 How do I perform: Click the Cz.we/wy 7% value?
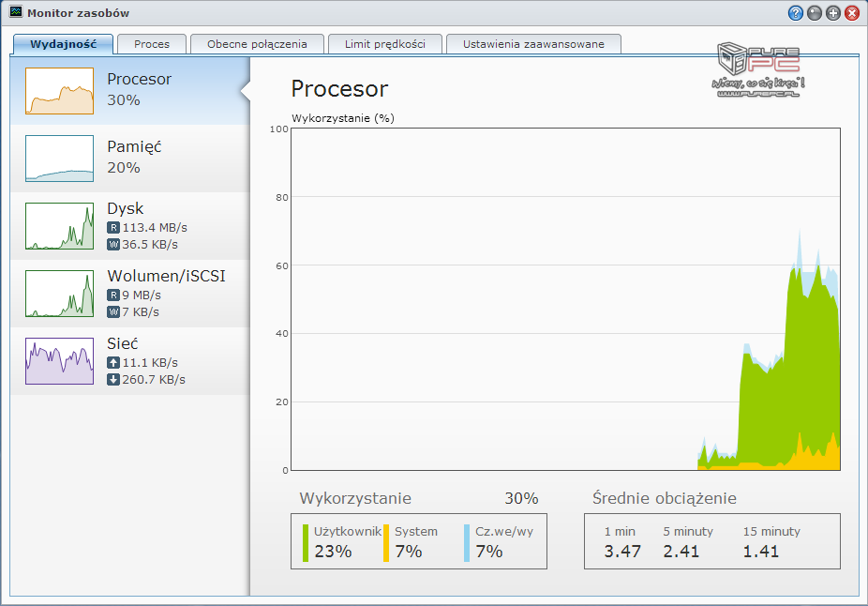(x=488, y=552)
